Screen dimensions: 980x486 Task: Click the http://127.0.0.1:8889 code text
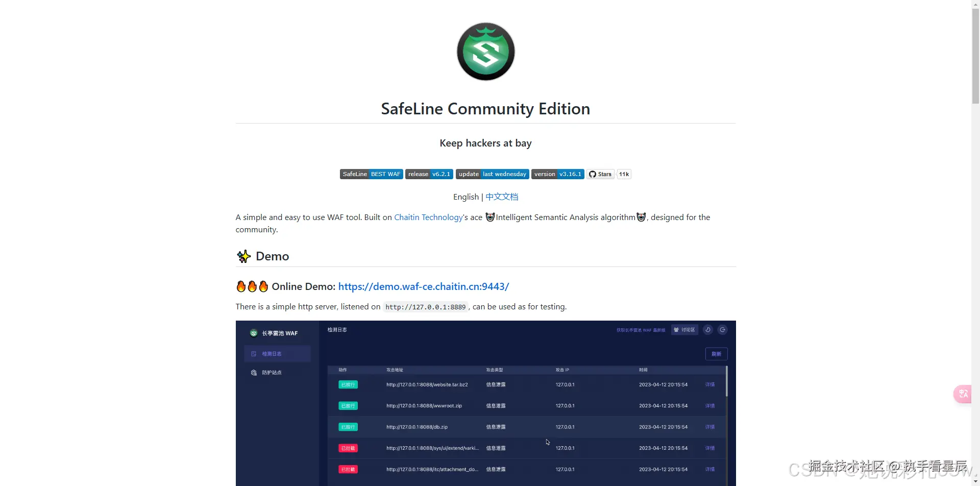[x=426, y=307]
